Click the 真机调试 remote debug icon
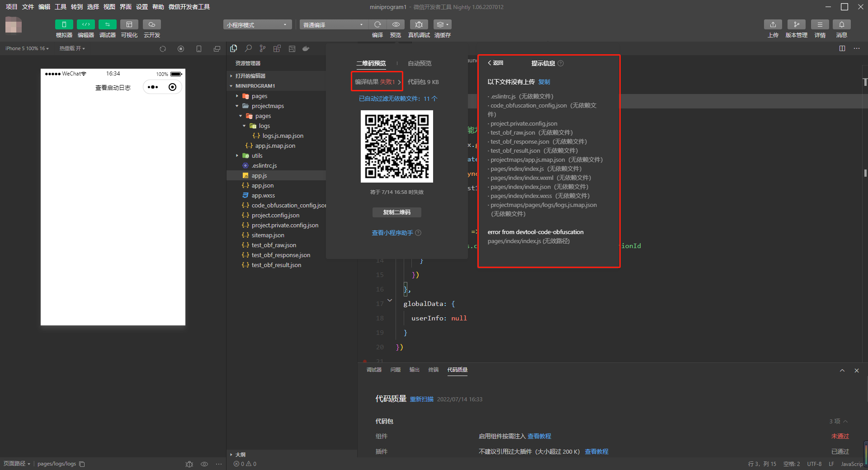 coord(419,24)
